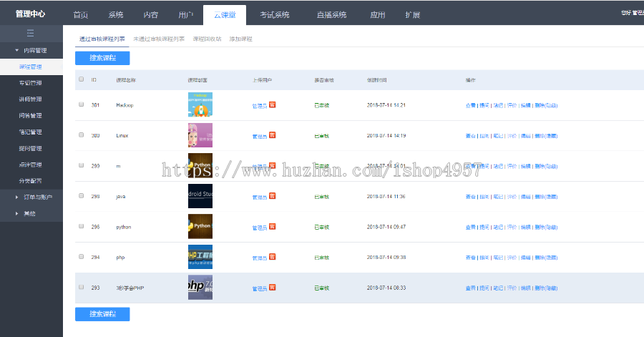
Task: Expand the 其他 sidebar section
Action: tap(30, 213)
